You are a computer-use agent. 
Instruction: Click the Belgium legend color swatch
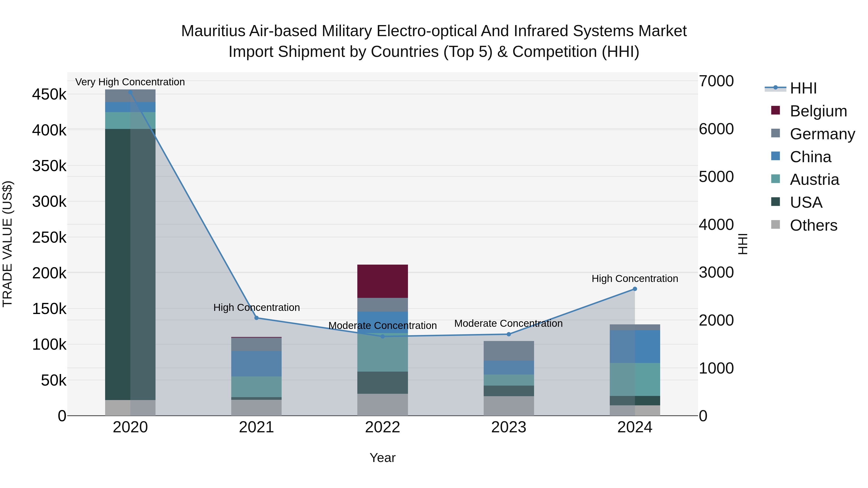pyautogui.click(x=775, y=110)
